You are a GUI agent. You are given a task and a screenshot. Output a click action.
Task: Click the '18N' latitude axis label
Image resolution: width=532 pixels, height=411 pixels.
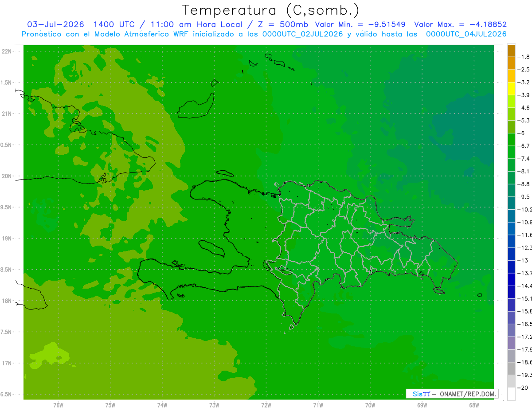click(7, 301)
